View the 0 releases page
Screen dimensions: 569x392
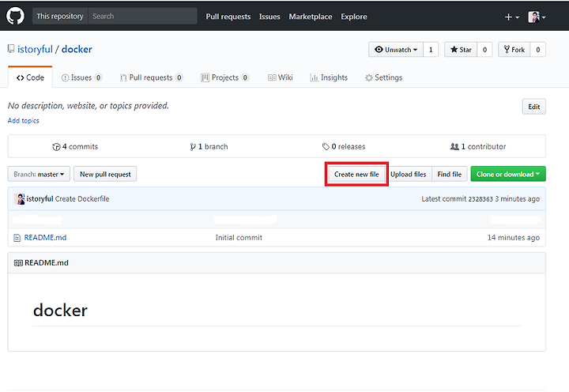click(344, 147)
